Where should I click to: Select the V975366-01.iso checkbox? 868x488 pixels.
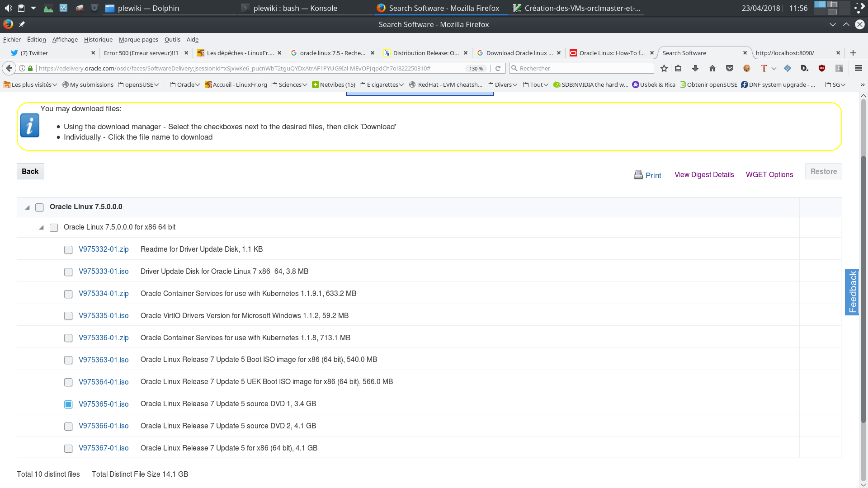tap(68, 427)
